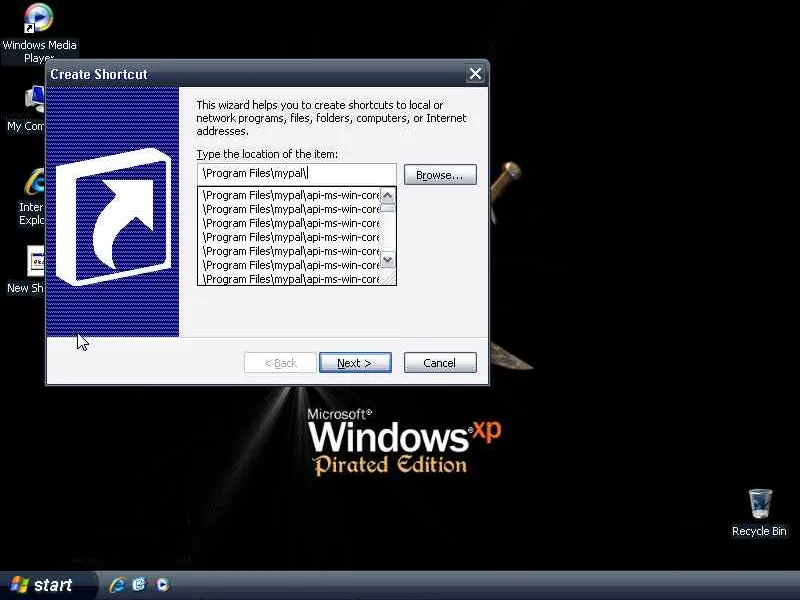800x600 pixels.
Task: Click the autocomplete list scroll up arrow
Action: (x=388, y=195)
